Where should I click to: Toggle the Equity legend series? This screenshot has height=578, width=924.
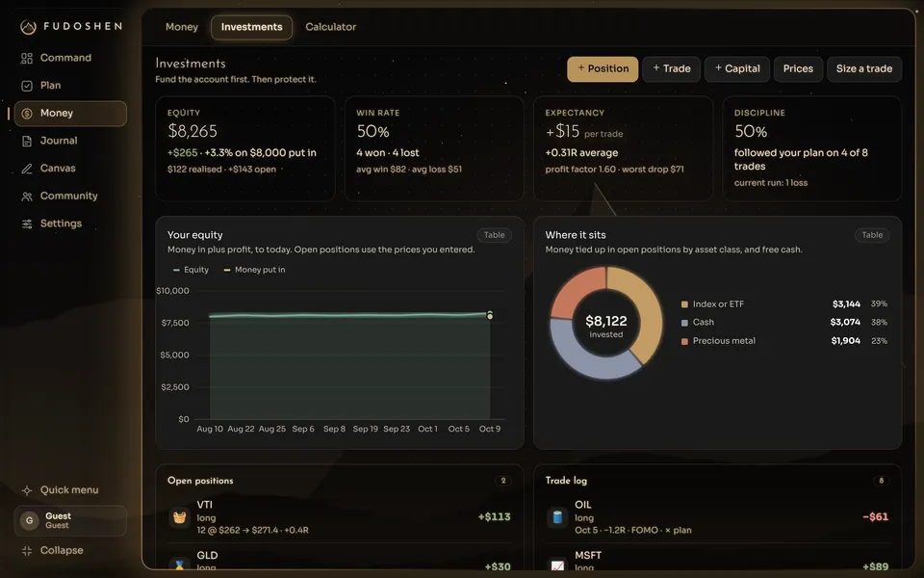coord(191,270)
